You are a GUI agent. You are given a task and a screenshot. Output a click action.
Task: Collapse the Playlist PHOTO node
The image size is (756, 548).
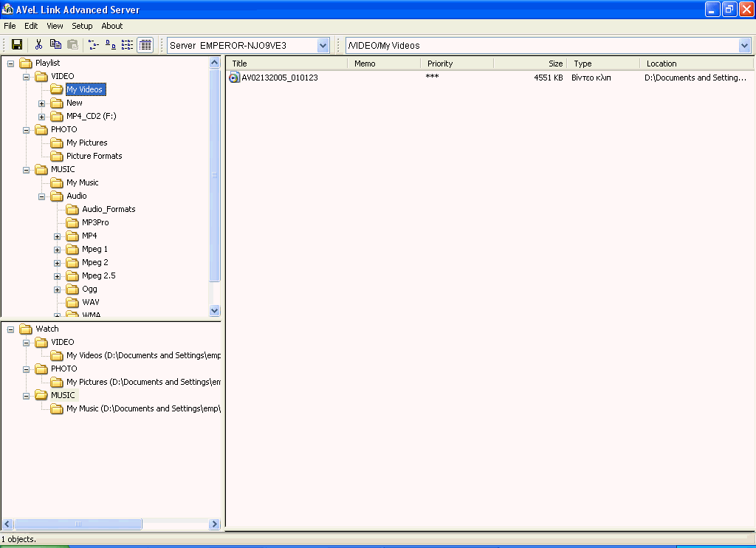(26, 130)
